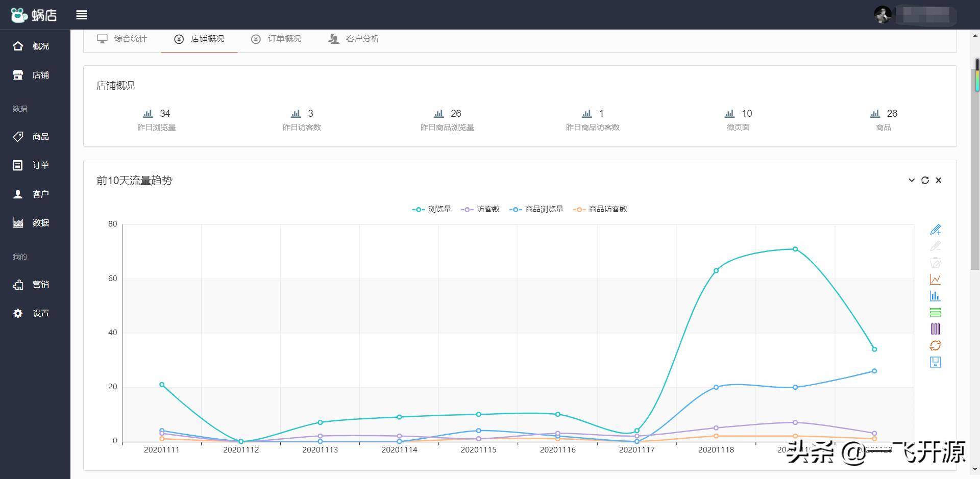Switch chart to bar view icon
Image resolution: width=980 pixels, height=479 pixels.
pyautogui.click(x=935, y=296)
